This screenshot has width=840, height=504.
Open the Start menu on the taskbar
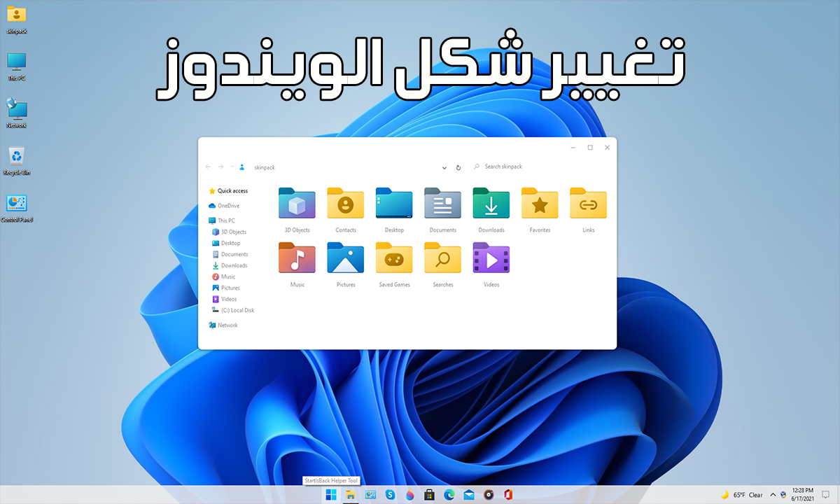pyautogui.click(x=330, y=495)
